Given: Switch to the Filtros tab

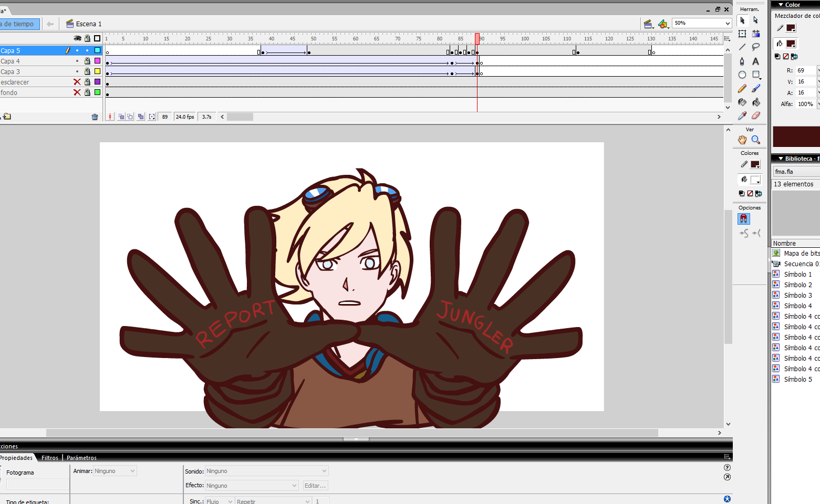Looking at the screenshot, I should click(x=50, y=458).
